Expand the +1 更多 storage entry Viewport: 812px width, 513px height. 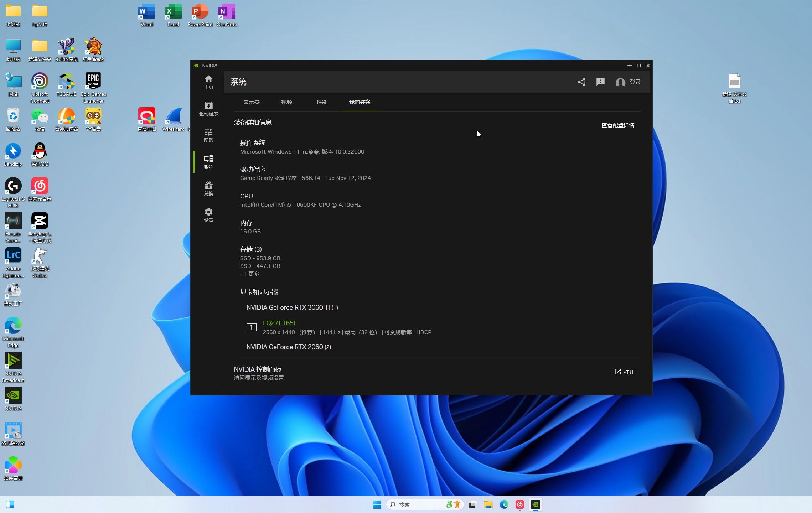point(249,274)
